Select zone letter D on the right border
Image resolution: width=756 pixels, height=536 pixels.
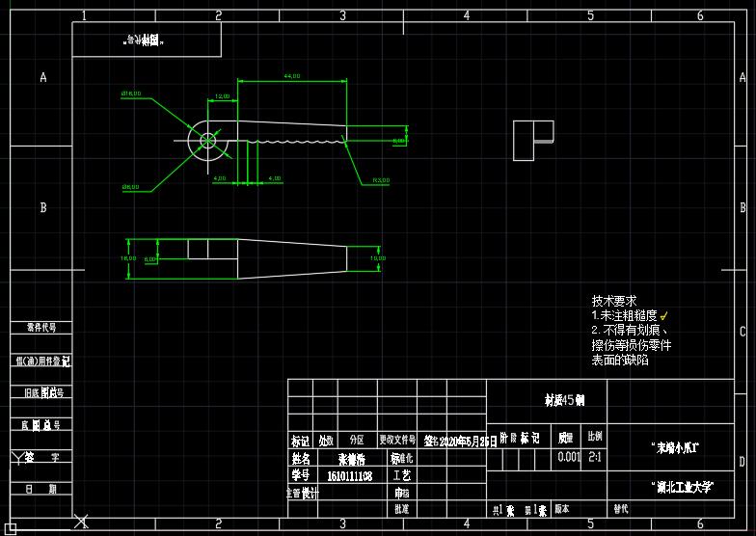pos(742,461)
